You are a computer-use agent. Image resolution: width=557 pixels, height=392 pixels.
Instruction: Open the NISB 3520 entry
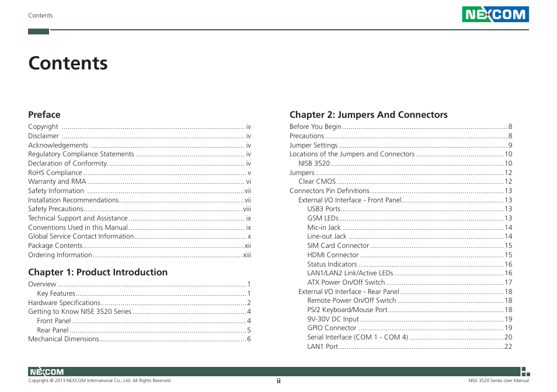tap(405, 163)
